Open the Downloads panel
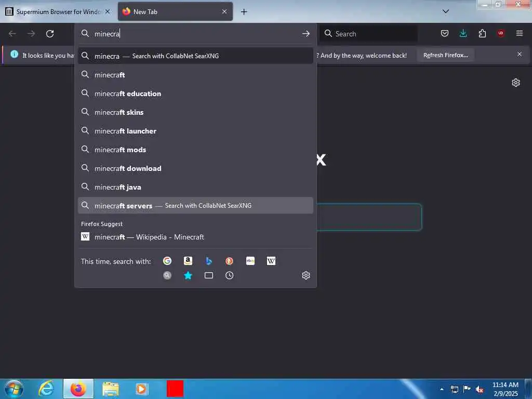 pyautogui.click(x=463, y=33)
